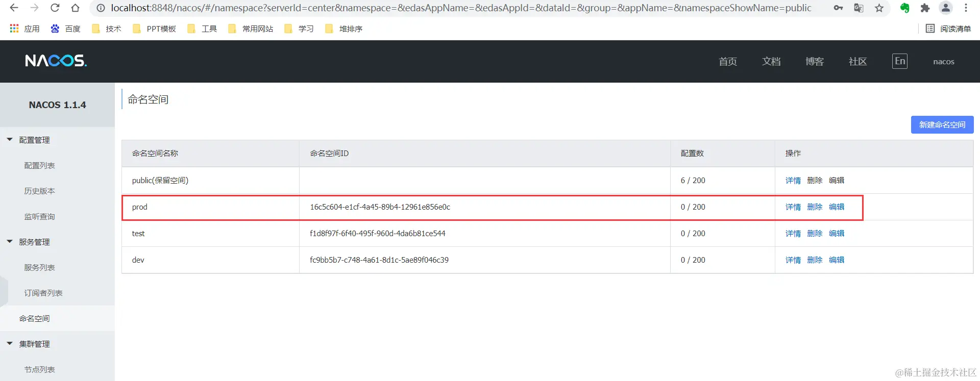Image resolution: width=980 pixels, height=381 pixels.
Task: Collapse the 服务管理 section
Action: click(x=10, y=241)
